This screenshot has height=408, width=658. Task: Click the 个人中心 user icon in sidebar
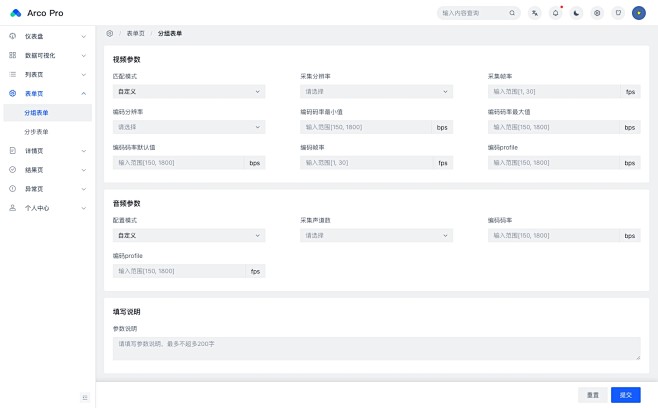13,208
